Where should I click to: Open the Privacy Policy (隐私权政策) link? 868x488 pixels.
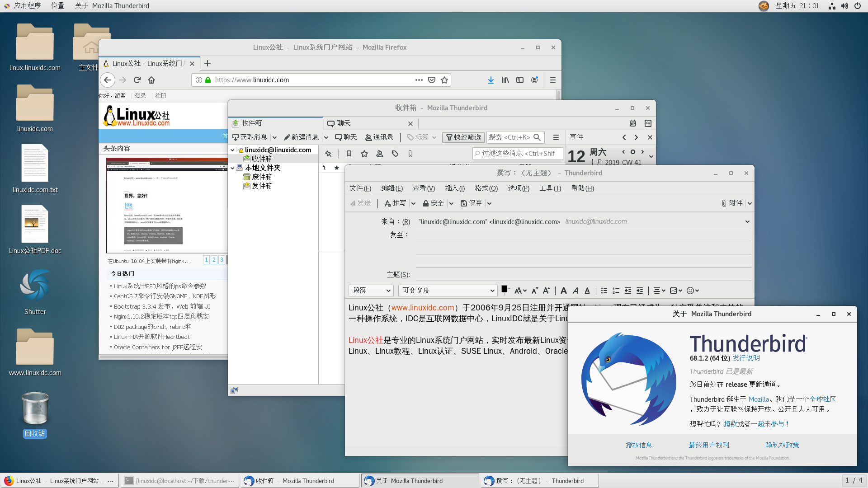click(x=782, y=445)
